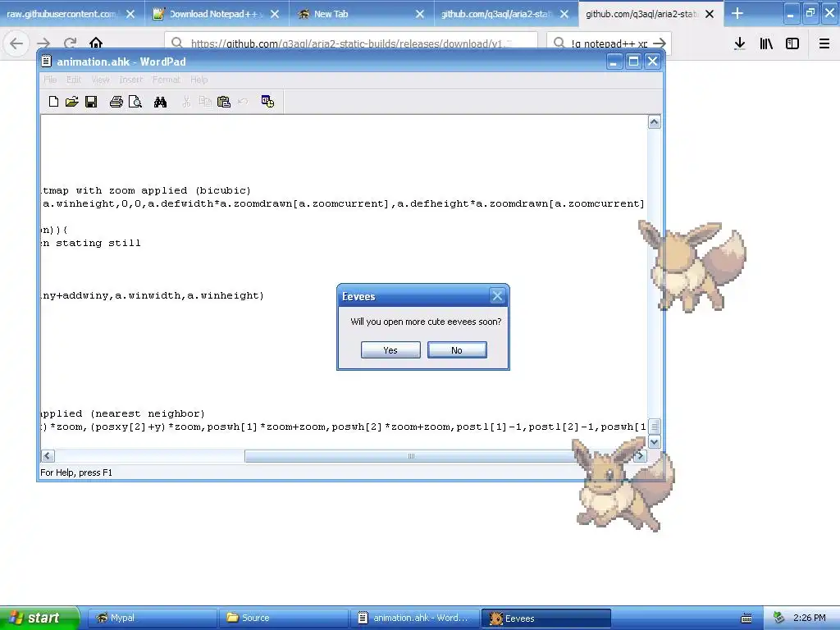Open the Edit menu in WordPad

(x=74, y=80)
